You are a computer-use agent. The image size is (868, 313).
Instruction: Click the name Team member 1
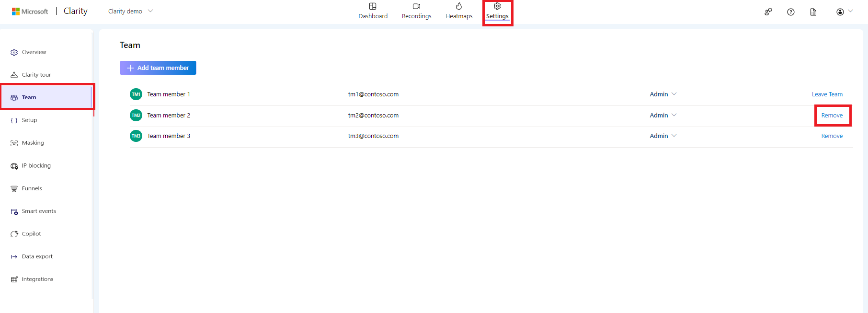point(169,94)
